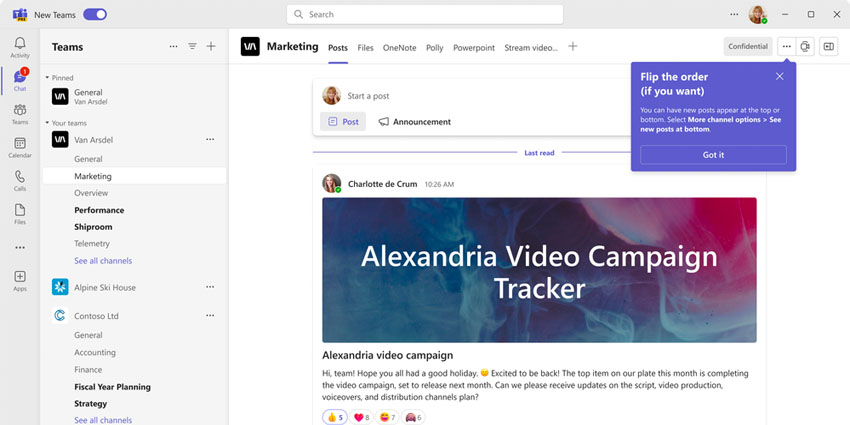Viewport: 850px width, 425px height.
Task: Open Contoso Ltd more options
Action: coord(210,315)
